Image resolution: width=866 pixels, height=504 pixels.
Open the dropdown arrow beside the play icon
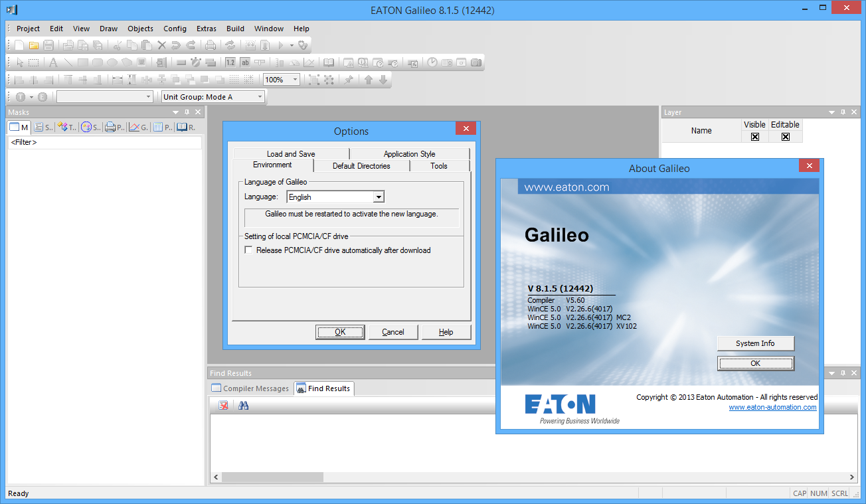coord(292,46)
